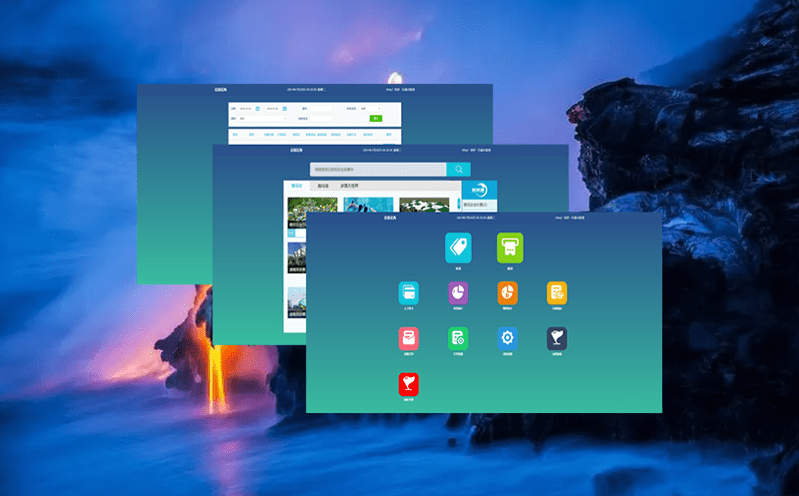799x496 pixels.
Task: Open the orange pie chart report icon
Action: [x=507, y=292]
